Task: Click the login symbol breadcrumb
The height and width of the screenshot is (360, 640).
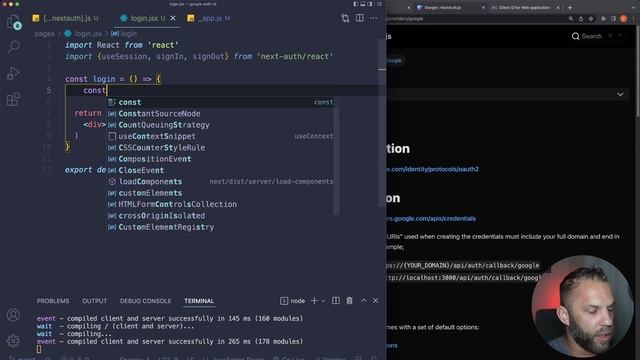Action: click(124, 34)
